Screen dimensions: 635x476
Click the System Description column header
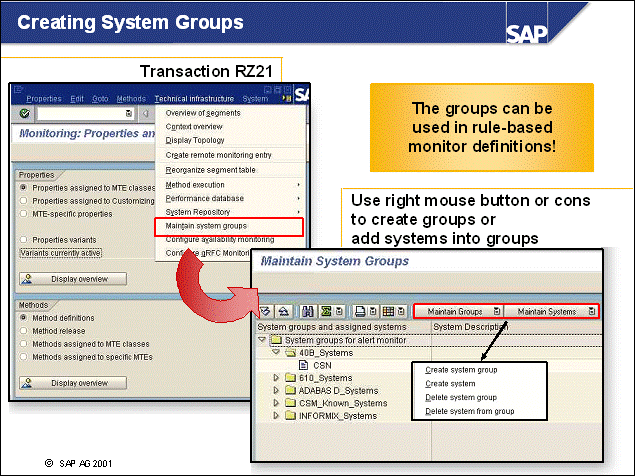pos(470,327)
